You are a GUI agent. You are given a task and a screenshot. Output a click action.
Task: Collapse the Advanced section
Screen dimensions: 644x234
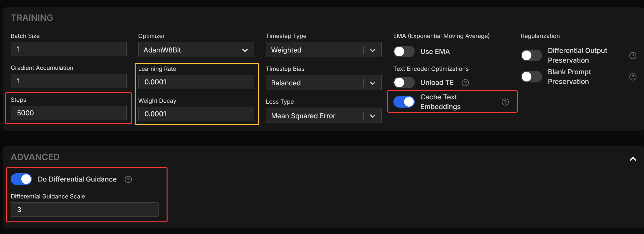632,159
